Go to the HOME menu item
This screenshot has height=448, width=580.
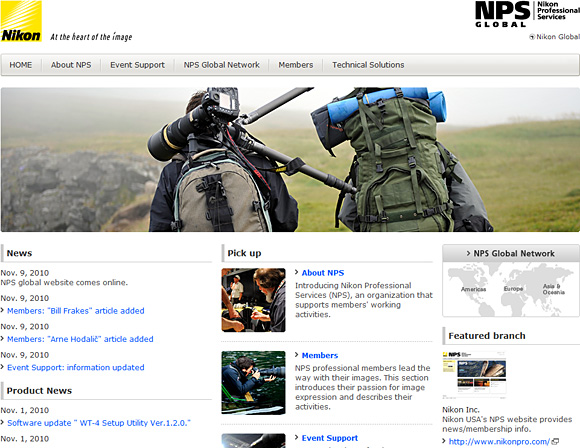pyautogui.click(x=21, y=65)
